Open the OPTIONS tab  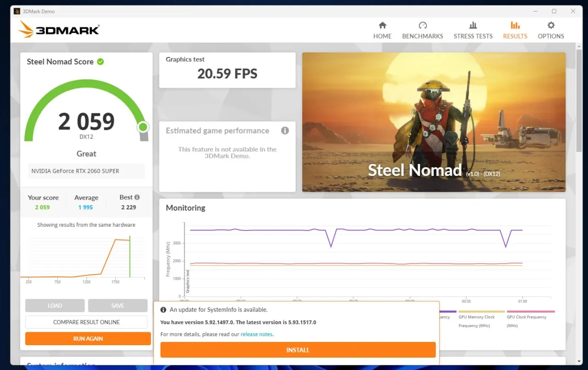(x=551, y=30)
